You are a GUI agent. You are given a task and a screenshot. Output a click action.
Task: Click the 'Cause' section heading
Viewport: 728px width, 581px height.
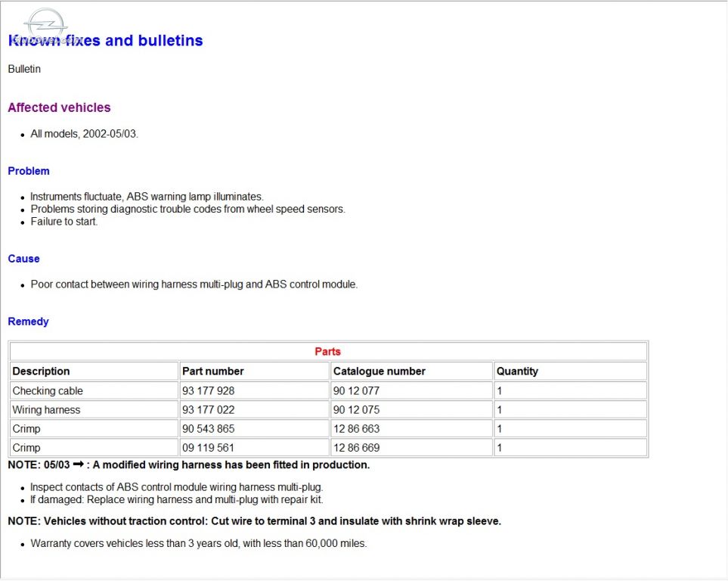coord(23,259)
